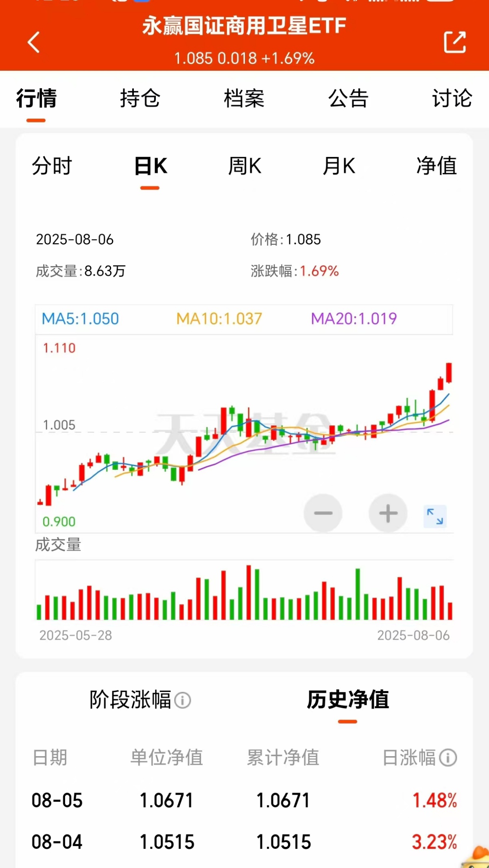Image resolution: width=489 pixels, height=868 pixels.
Task: Tap the tallest red volume bar
Action: click(249, 592)
